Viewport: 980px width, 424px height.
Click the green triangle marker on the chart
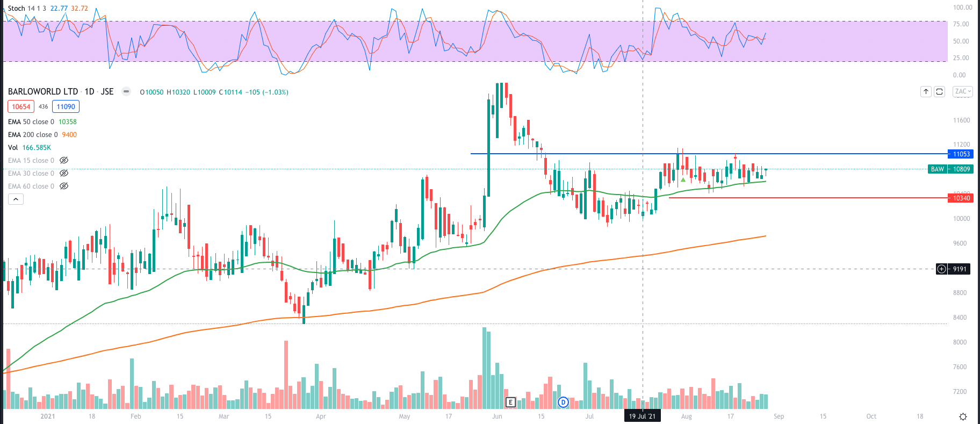coord(683,179)
